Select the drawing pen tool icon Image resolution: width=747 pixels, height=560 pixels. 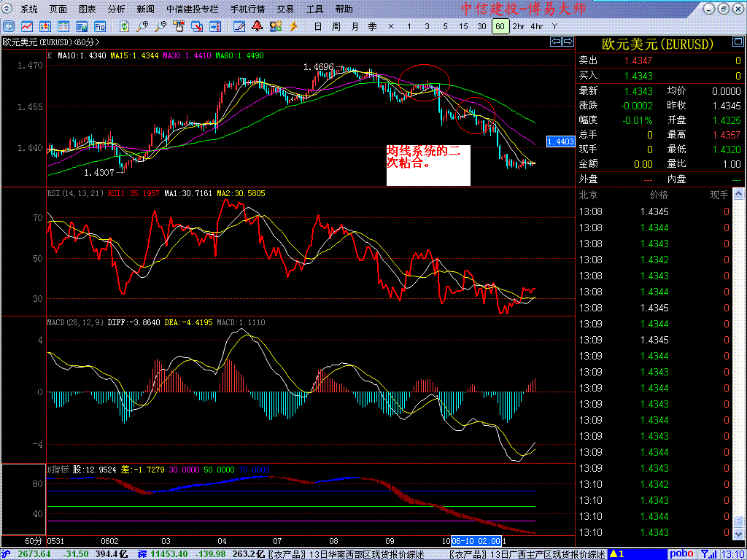[x=239, y=26]
